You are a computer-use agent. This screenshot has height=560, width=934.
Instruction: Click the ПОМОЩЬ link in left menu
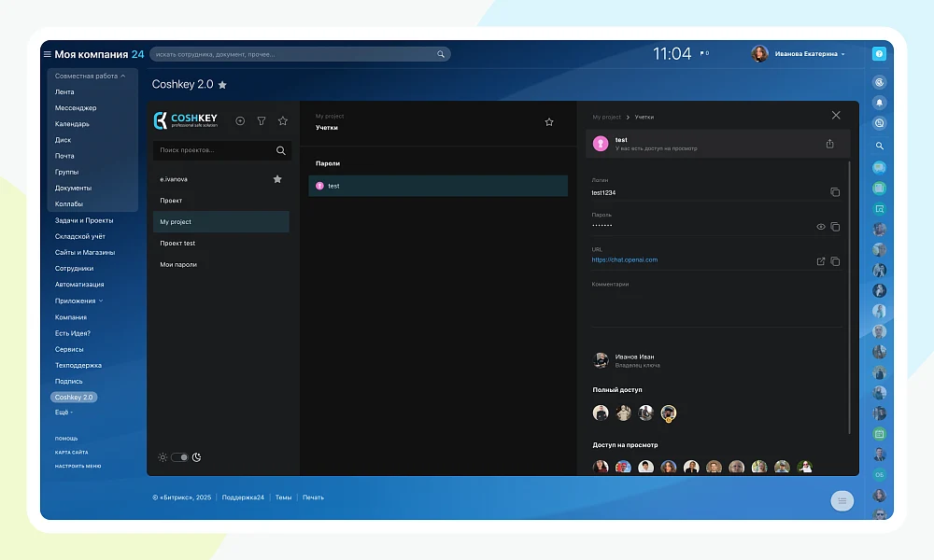[x=66, y=439]
